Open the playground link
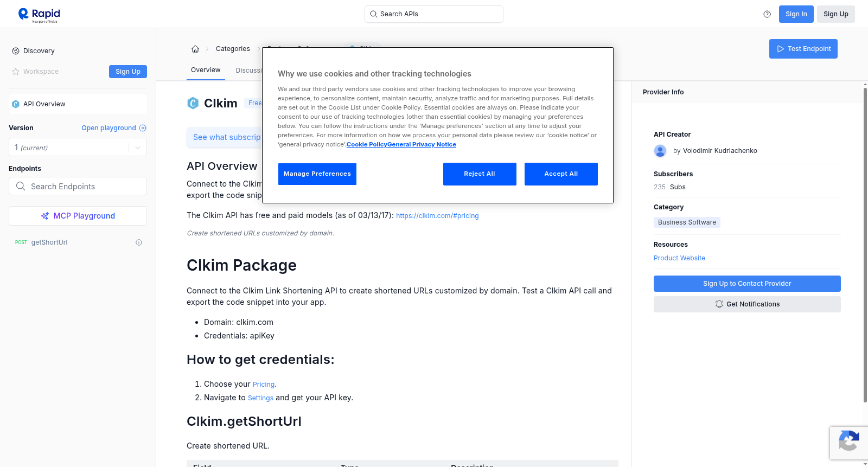 [114, 128]
